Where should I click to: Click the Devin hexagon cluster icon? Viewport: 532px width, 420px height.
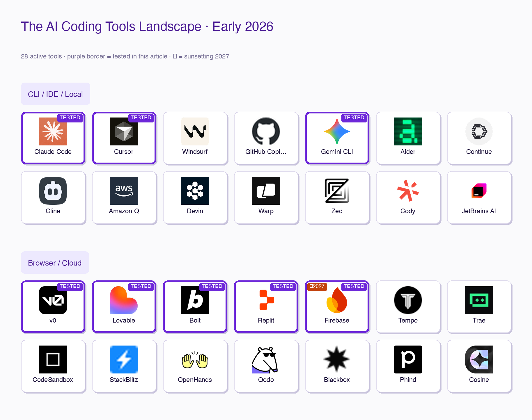pos(195,191)
